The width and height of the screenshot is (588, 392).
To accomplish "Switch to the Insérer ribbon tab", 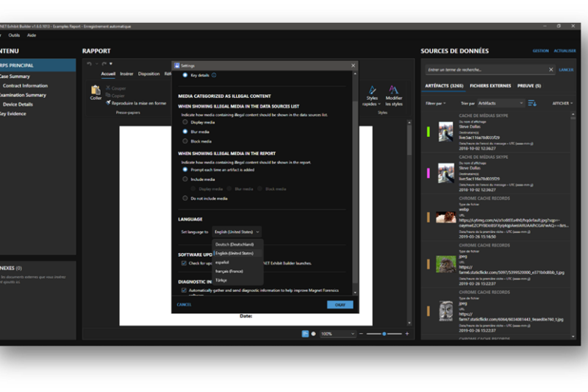I will tap(126, 74).
